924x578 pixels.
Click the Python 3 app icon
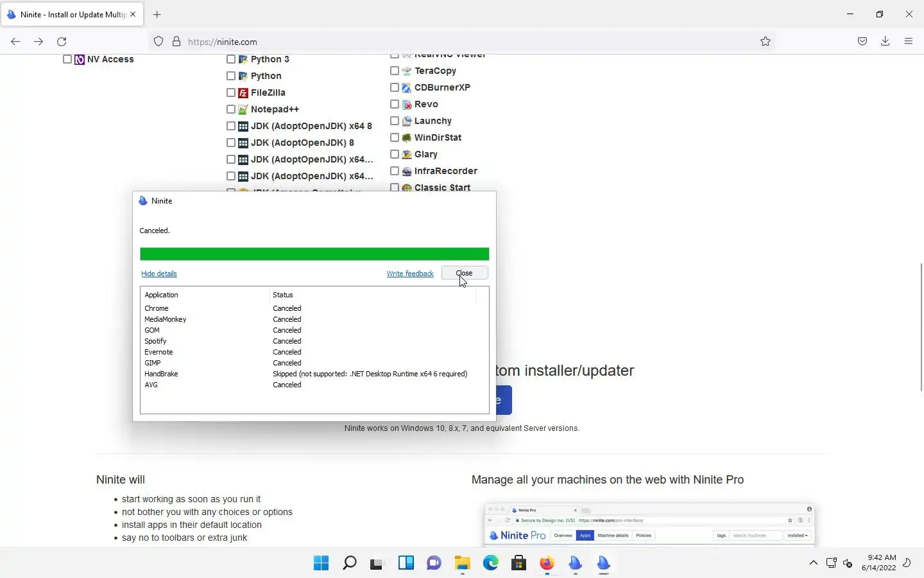243,59
